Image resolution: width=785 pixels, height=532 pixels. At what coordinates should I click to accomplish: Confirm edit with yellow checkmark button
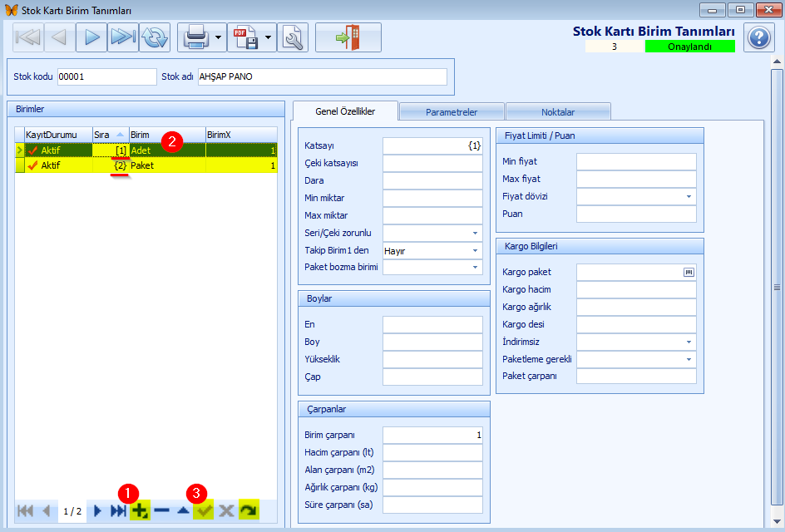[203, 510]
